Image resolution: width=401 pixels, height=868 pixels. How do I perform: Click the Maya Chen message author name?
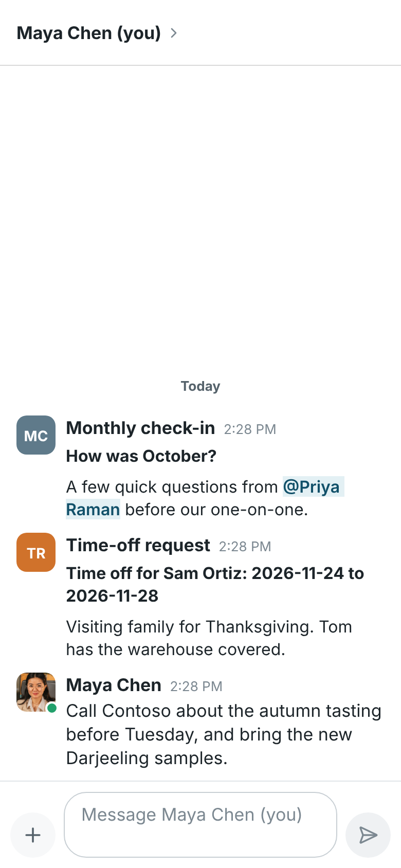(x=114, y=685)
